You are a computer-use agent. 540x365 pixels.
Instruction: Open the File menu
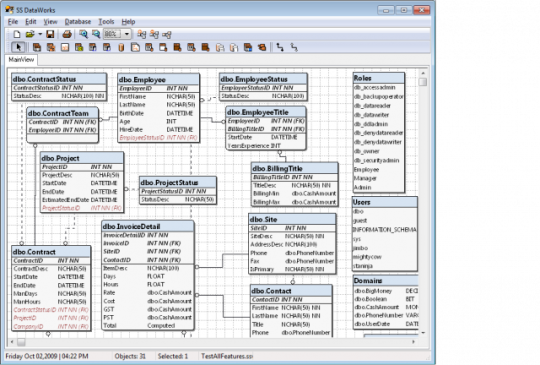pos(13,22)
